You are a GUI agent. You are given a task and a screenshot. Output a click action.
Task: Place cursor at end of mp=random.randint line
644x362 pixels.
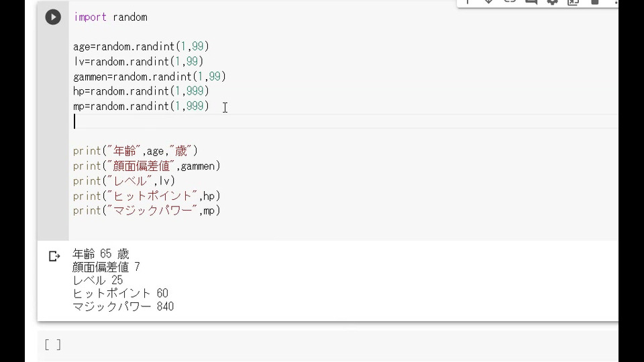(x=209, y=107)
